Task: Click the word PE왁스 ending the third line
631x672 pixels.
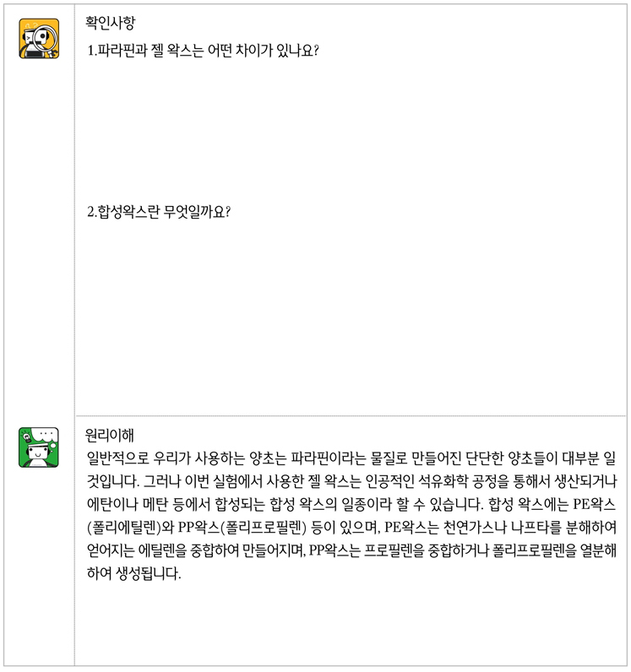Action: 594,505
